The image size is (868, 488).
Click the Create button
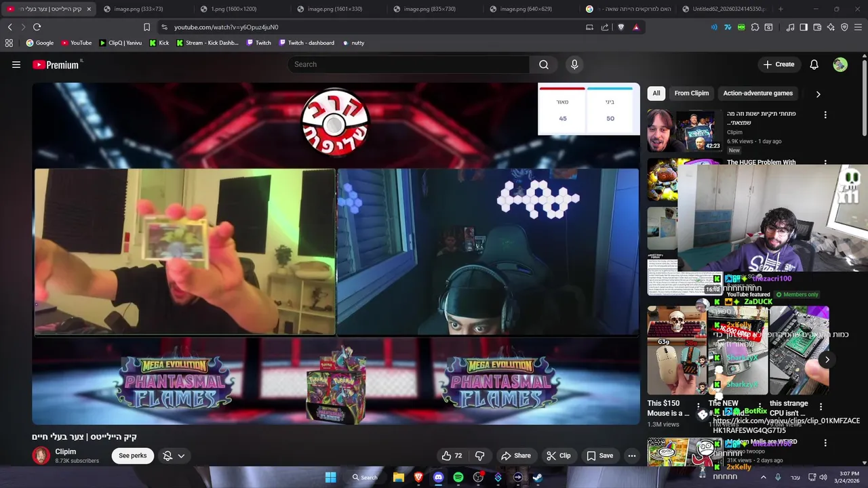point(778,64)
